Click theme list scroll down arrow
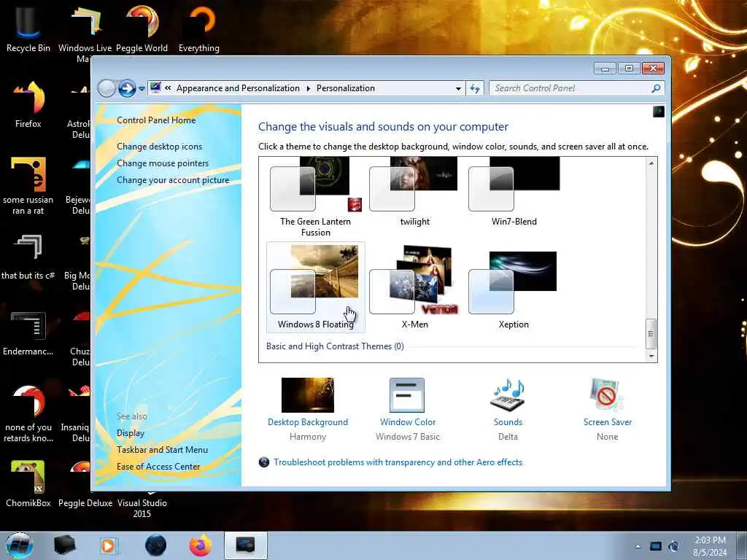 click(651, 356)
